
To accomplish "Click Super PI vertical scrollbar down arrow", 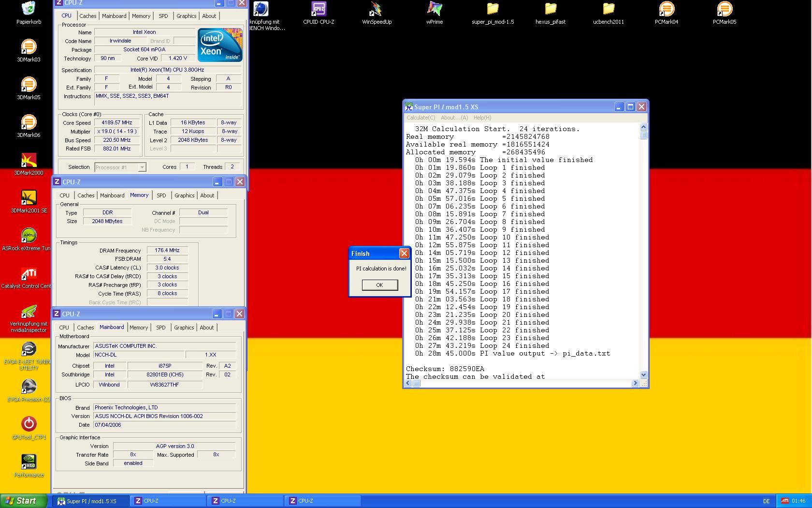I will 643,374.
